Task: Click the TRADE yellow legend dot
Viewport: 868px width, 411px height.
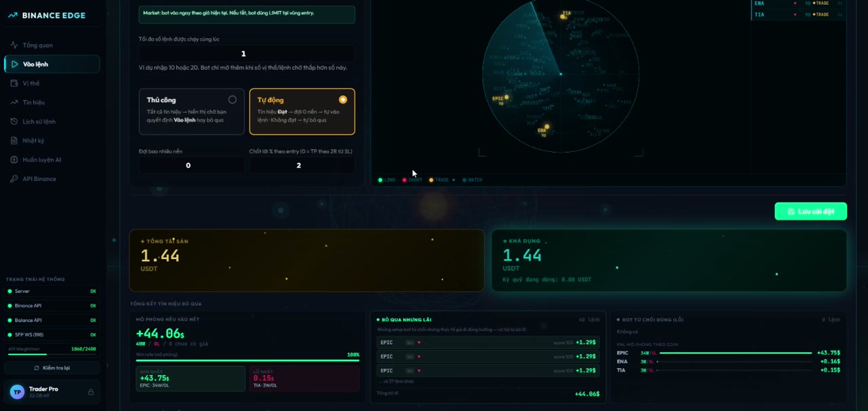Action: pyautogui.click(x=431, y=180)
